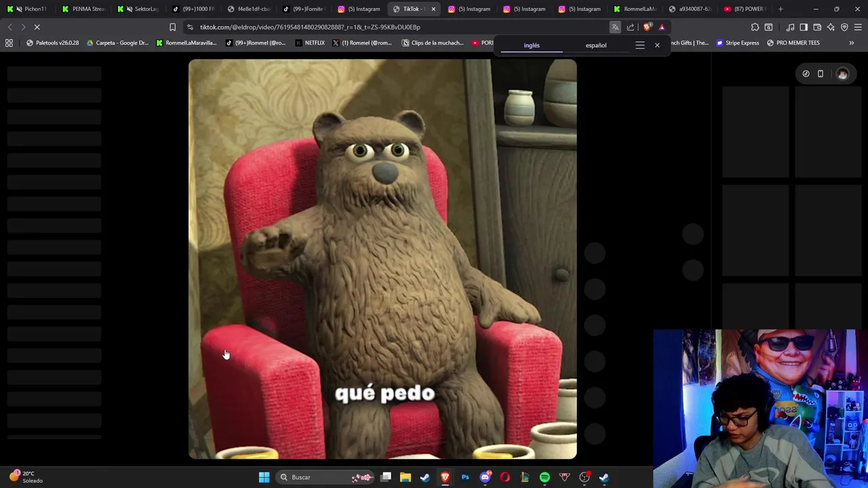Open the Carpeta - Google Dr... bookmark
The height and width of the screenshot is (488, 868).
117,43
